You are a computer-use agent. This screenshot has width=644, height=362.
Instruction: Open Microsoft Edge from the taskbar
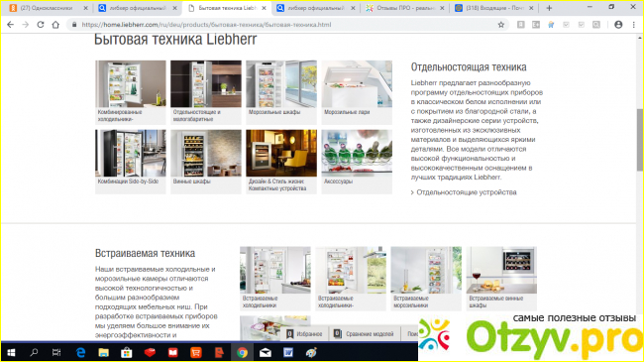(x=81, y=352)
